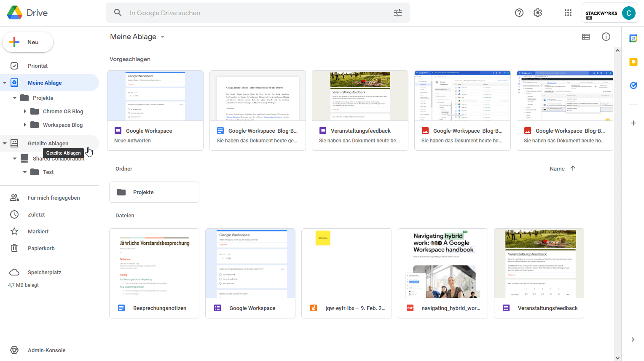This screenshot has width=644, height=361.
Task: Click the Priorität checkbox icon
Action: coord(14,66)
